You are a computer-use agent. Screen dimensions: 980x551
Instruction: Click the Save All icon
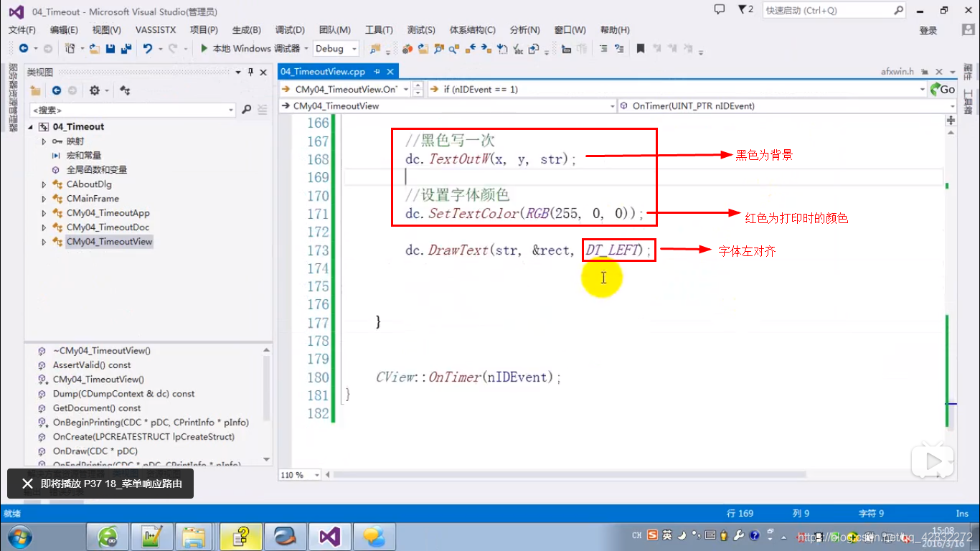[x=126, y=48]
